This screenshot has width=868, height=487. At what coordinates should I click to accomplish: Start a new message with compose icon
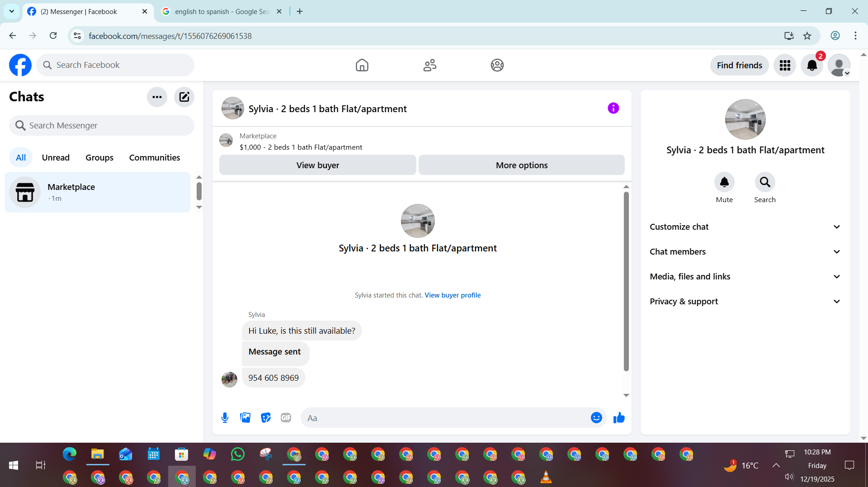184,97
